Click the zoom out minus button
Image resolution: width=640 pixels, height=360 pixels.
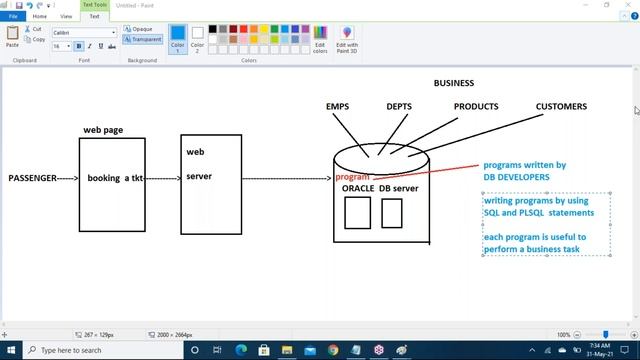point(577,335)
